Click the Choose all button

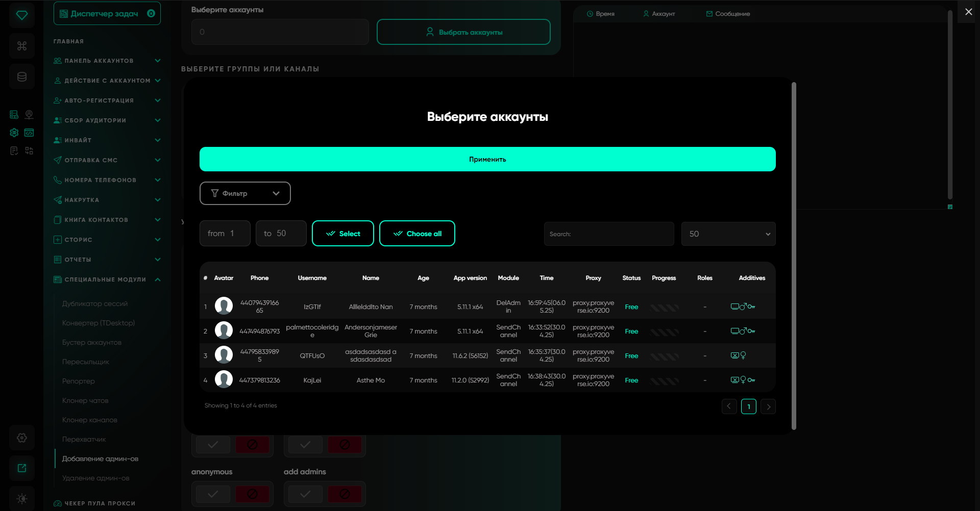[417, 234]
